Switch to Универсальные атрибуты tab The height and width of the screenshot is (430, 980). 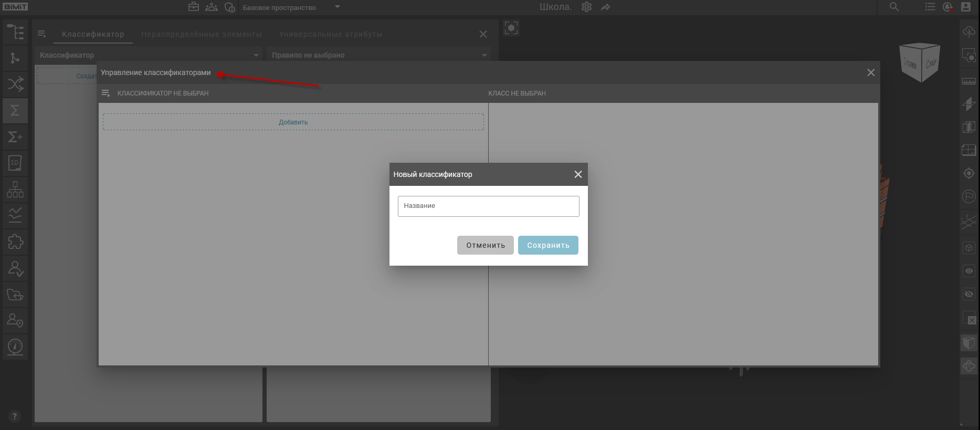[x=331, y=34]
